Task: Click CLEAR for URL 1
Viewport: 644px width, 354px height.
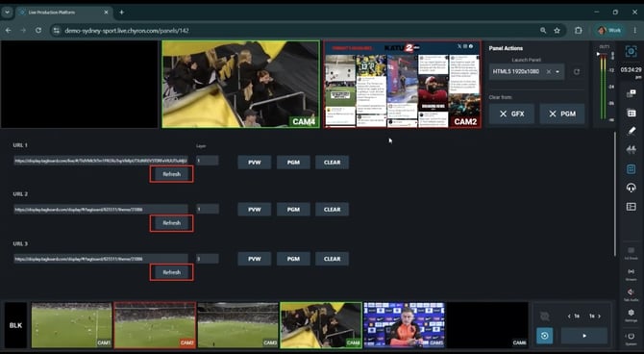Action: (x=333, y=163)
